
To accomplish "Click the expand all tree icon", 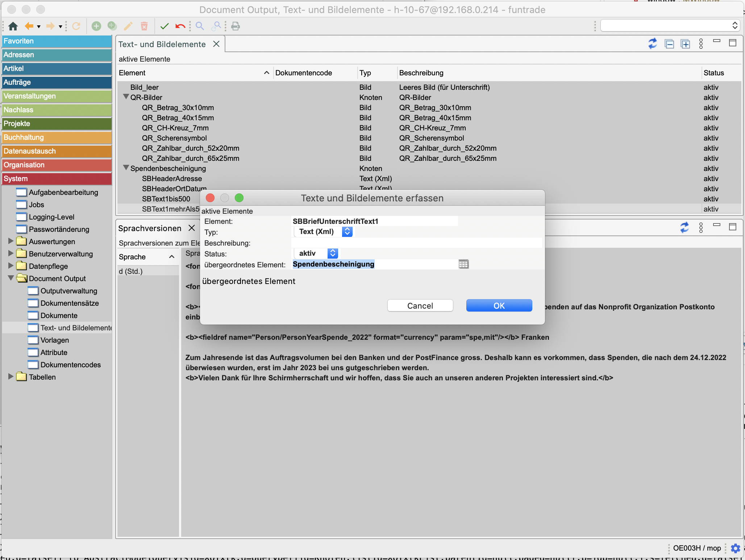I will [685, 44].
